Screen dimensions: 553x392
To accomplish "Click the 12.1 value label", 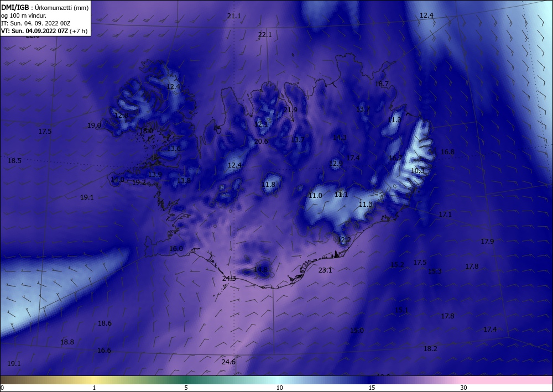I will [x=261, y=124].
